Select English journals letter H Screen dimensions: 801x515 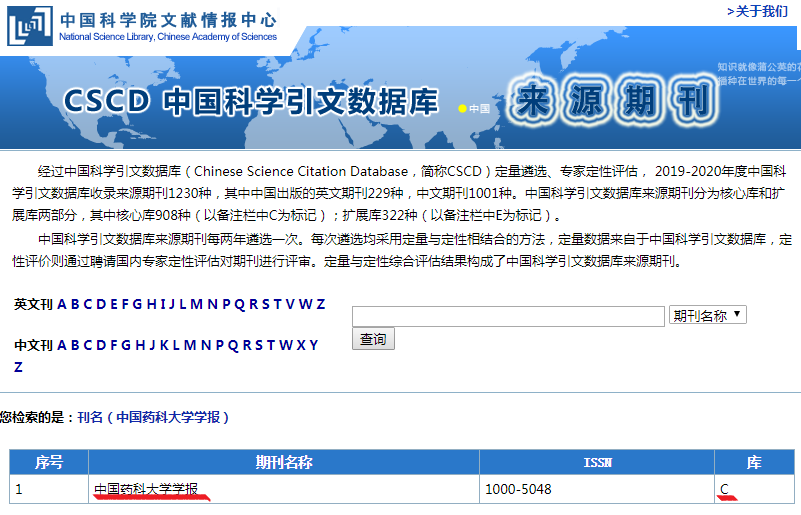click(152, 305)
